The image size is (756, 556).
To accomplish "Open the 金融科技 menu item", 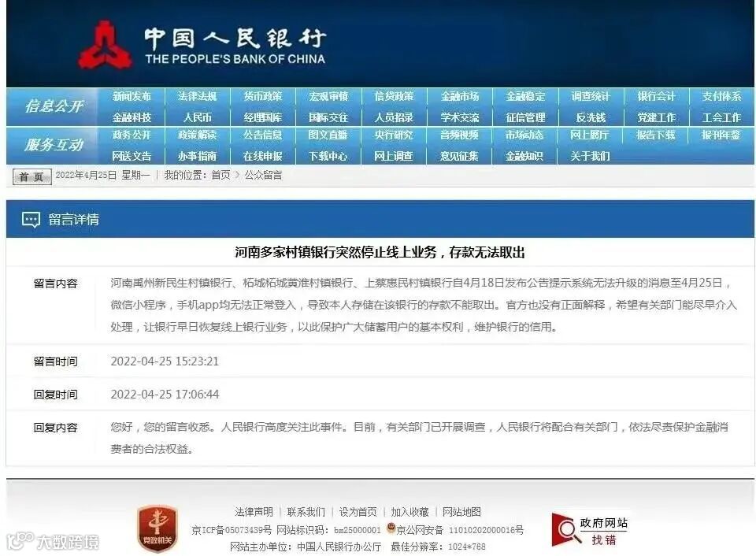I will click(x=132, y=117).
